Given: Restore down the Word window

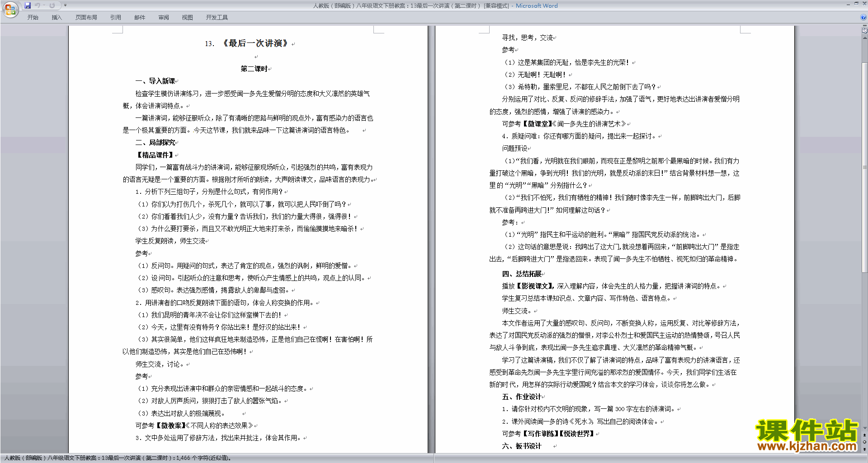Looking at the screenshot, I should (856, 4).
